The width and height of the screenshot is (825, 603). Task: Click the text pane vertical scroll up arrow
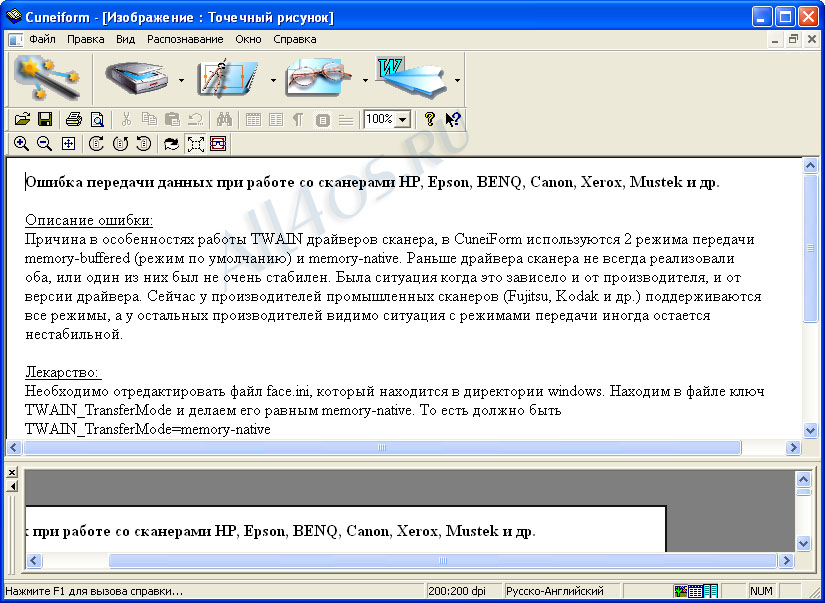[810, 166]
